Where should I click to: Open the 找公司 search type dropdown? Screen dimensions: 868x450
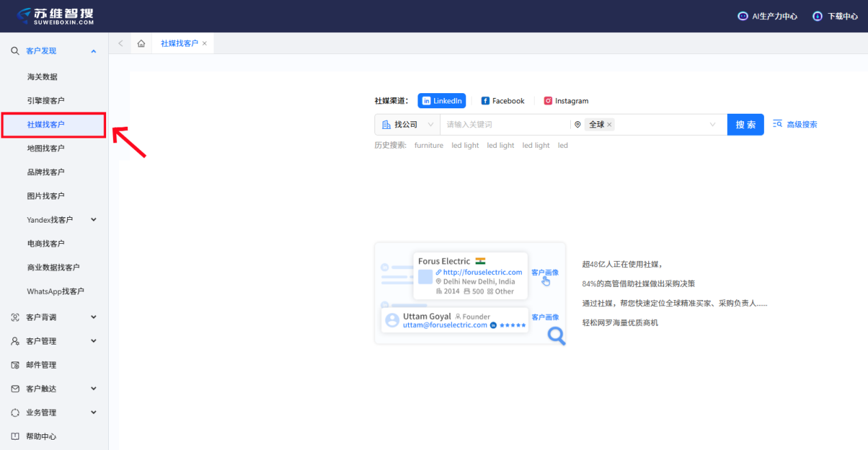click(407, 125)
